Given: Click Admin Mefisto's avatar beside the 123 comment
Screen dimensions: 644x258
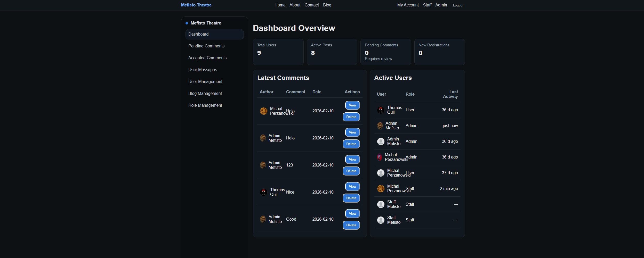Looking at the screenshot, I should (263, 165).
